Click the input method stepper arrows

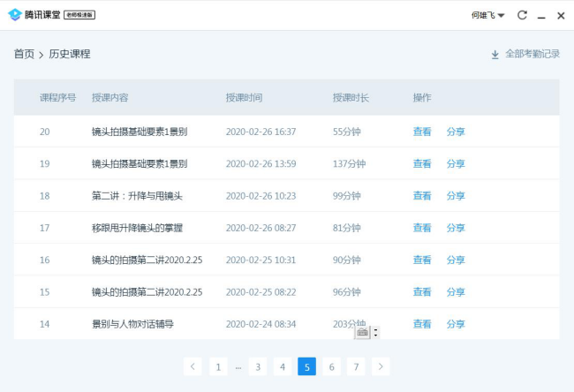click(x=375, y=332)
